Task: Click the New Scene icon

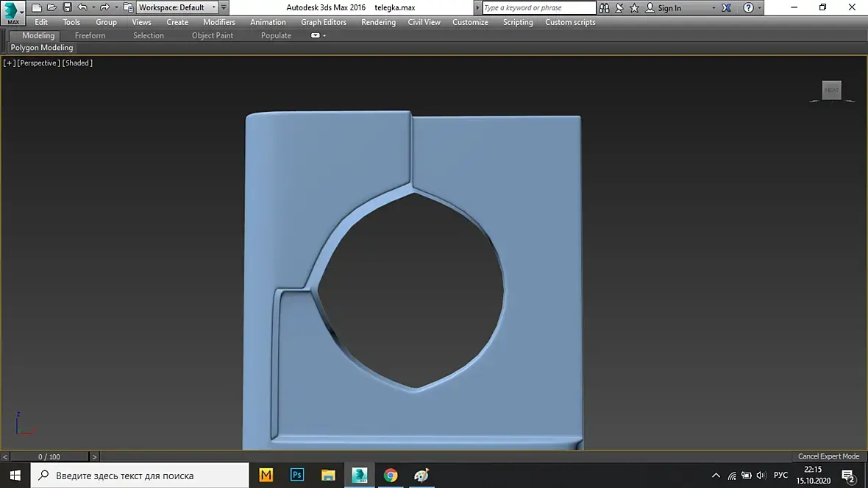Action: (x=37, y=7)
